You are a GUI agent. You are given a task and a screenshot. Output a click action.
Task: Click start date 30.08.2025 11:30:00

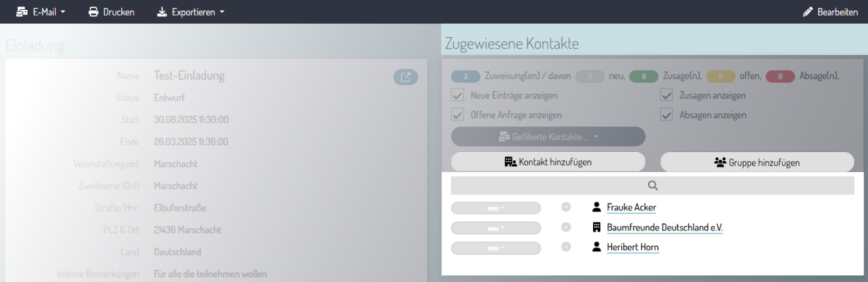191,120
